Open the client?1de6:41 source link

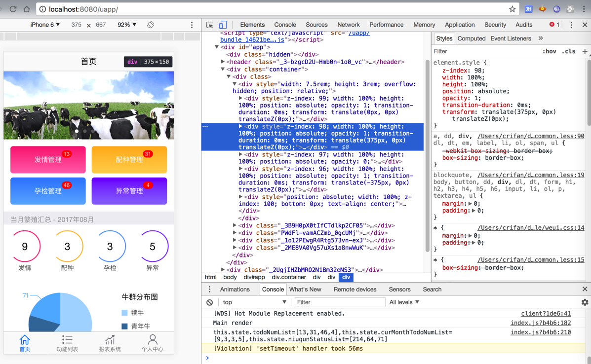[x=546, y=314]
